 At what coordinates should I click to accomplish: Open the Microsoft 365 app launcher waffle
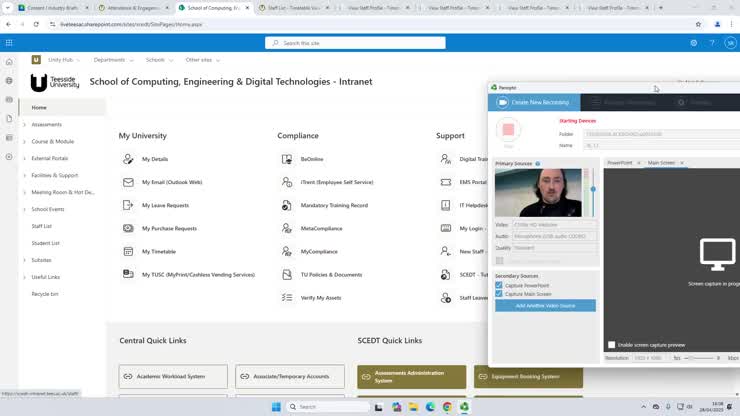click(x=9, y=43)
